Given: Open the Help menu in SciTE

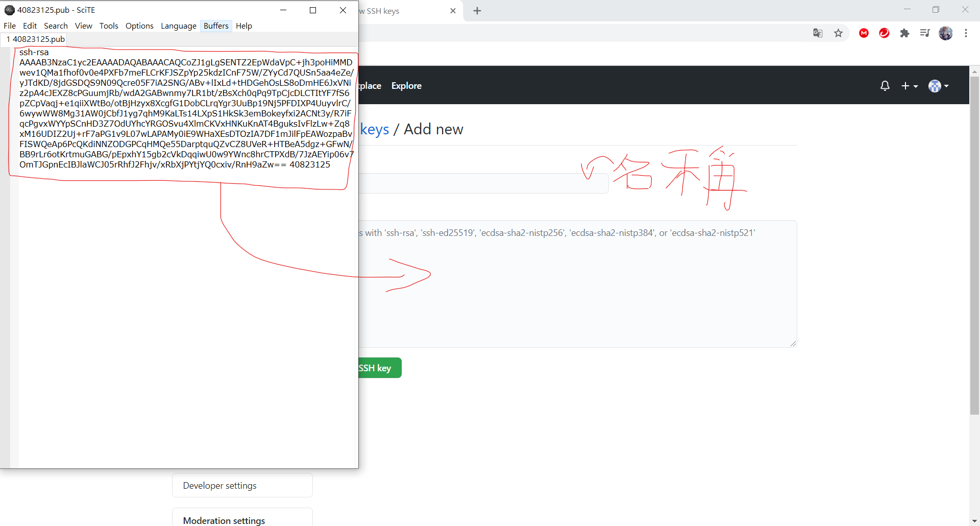Looking at the screenshot, I should point(244,26).
